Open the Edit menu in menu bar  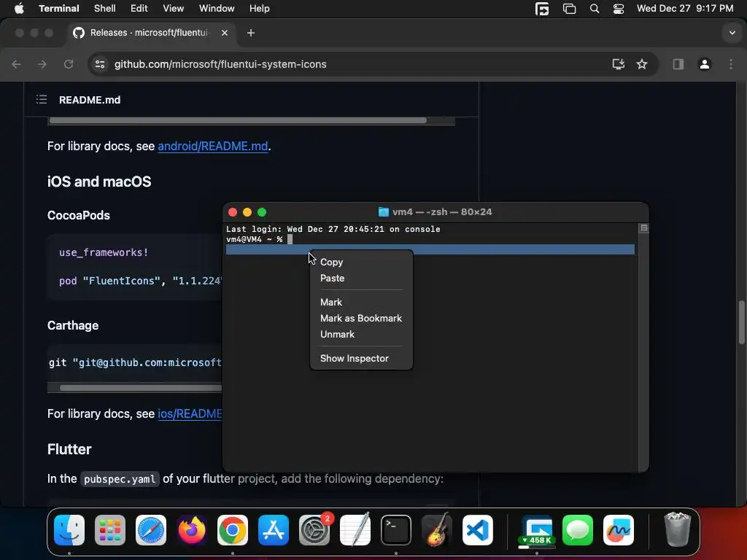139,9
